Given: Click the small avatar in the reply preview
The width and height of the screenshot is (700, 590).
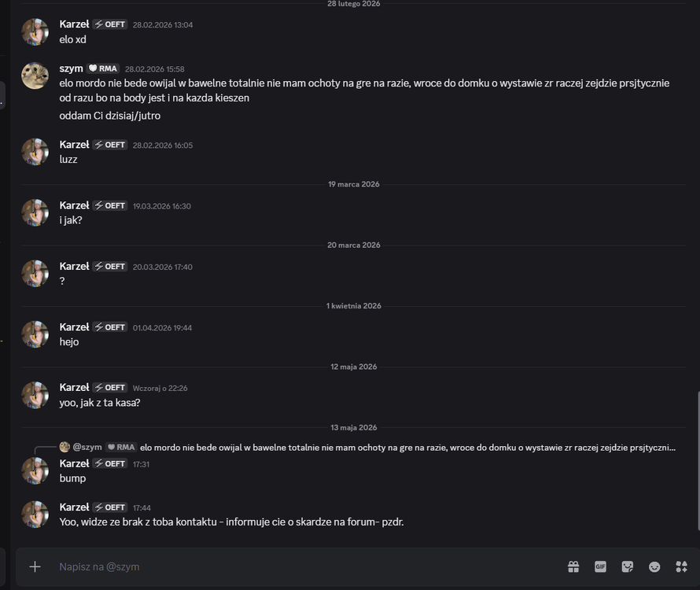Looking at the screenshot, I should coord(64,447).
